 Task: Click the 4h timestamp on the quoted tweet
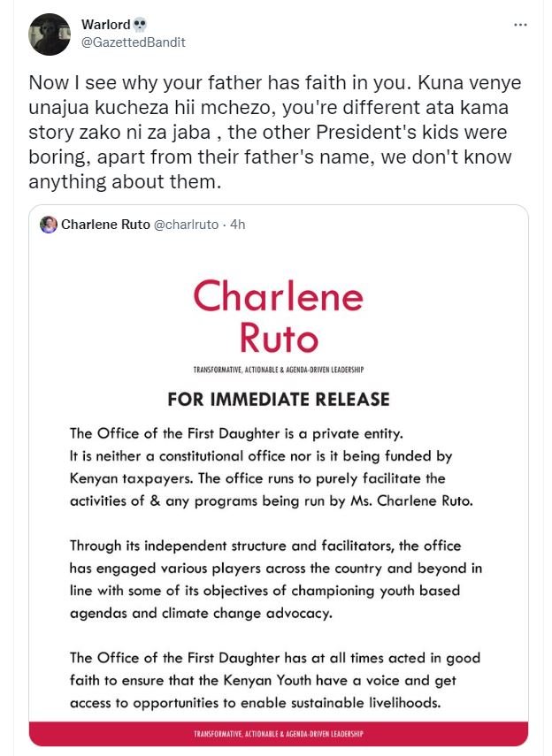[x=237, y=225]
